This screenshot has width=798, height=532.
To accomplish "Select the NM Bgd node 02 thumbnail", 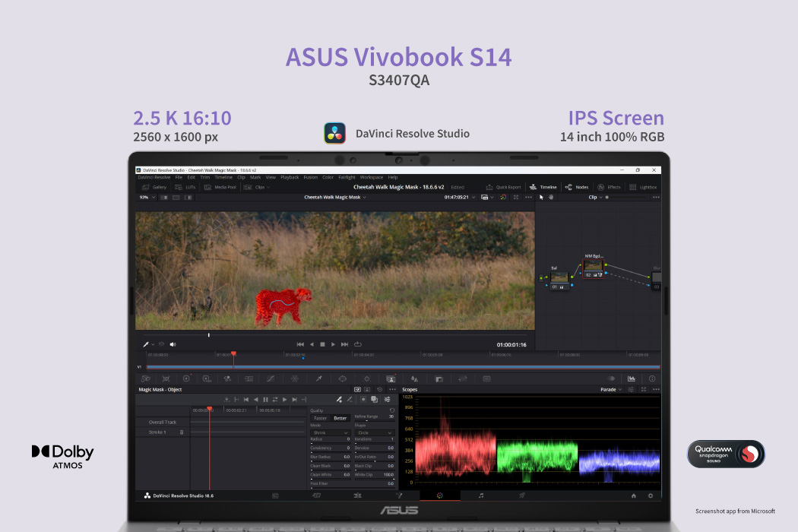I will [x=593, y=265].
